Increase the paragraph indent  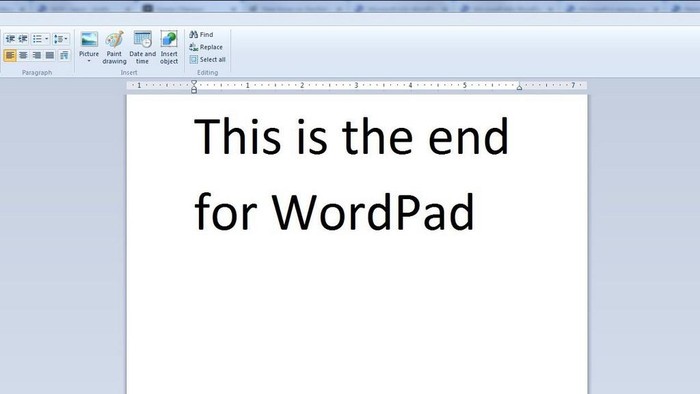click(x=23, y=39)
